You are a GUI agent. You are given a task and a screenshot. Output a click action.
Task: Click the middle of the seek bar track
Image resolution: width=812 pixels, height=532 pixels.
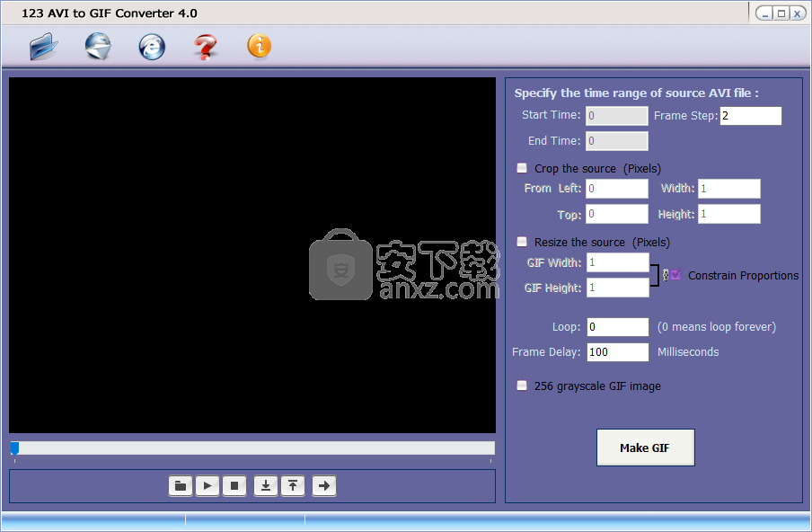252,448
